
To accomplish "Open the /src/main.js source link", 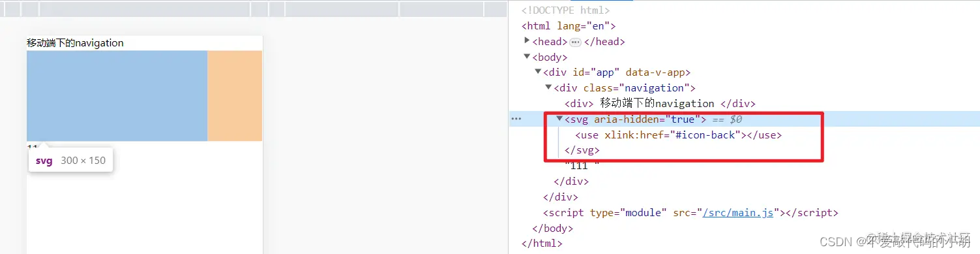I will point(737,213).
